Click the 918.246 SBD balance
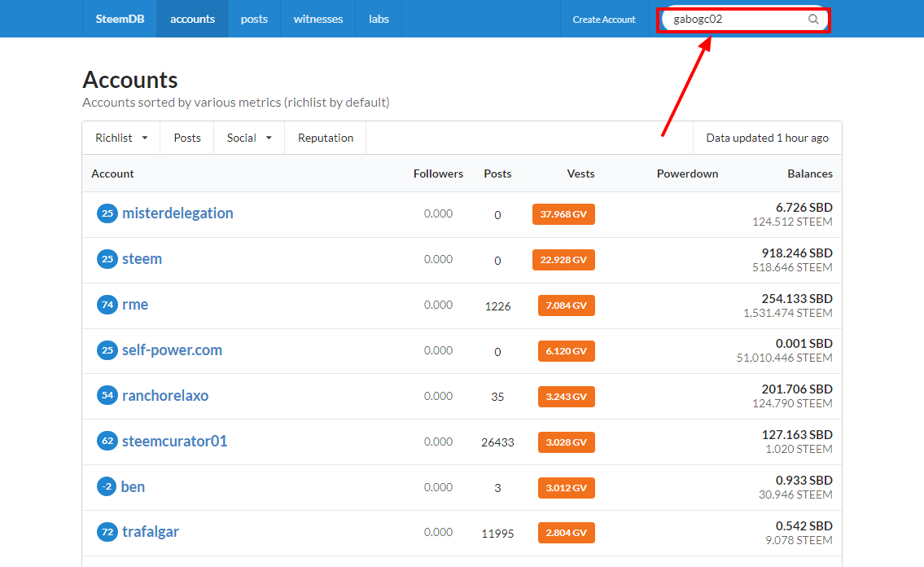The image size is (924, 567). tap(797, 253)
